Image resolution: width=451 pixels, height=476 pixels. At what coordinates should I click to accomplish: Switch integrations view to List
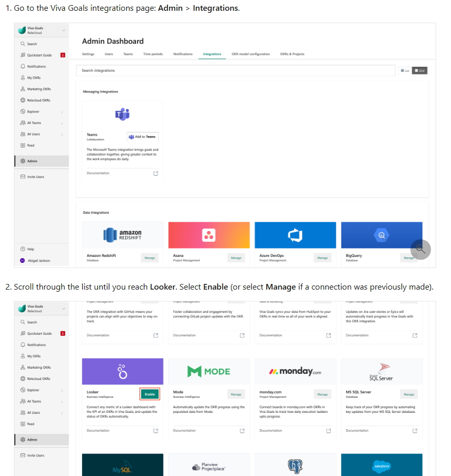tap(405, 71)
